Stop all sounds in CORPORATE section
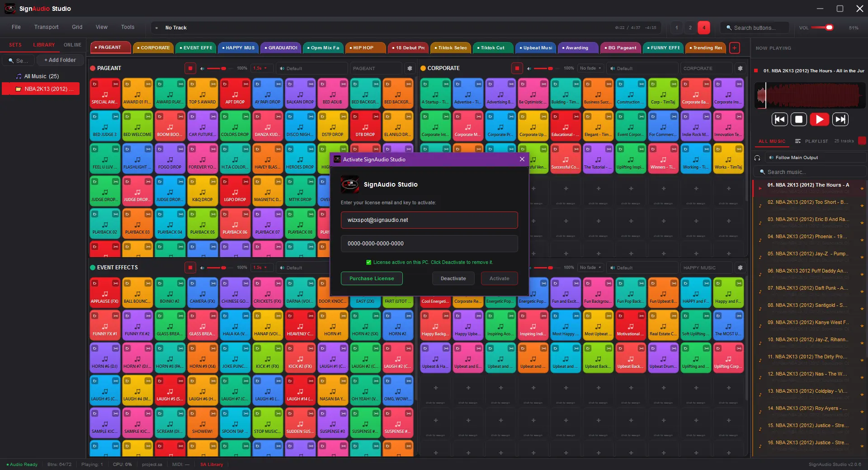This screenshot has height=470, width=868. 517,68
